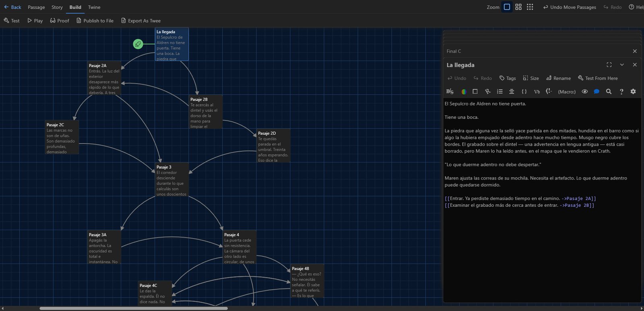Switch zoom to the four-square medium view
This screenshot has width=644, height=311.
coord(518,7)
